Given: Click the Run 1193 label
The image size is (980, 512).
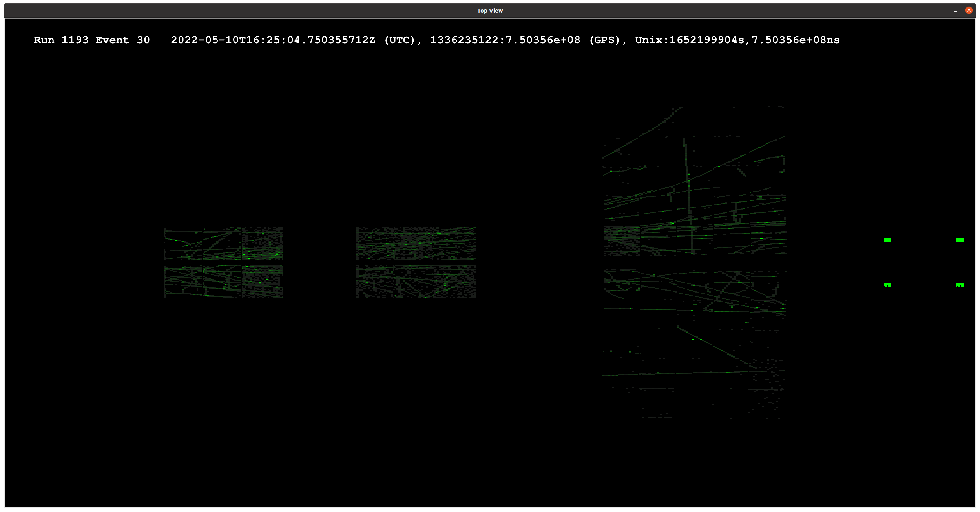Looking at the screenshot, I should [x=61, y=40].
